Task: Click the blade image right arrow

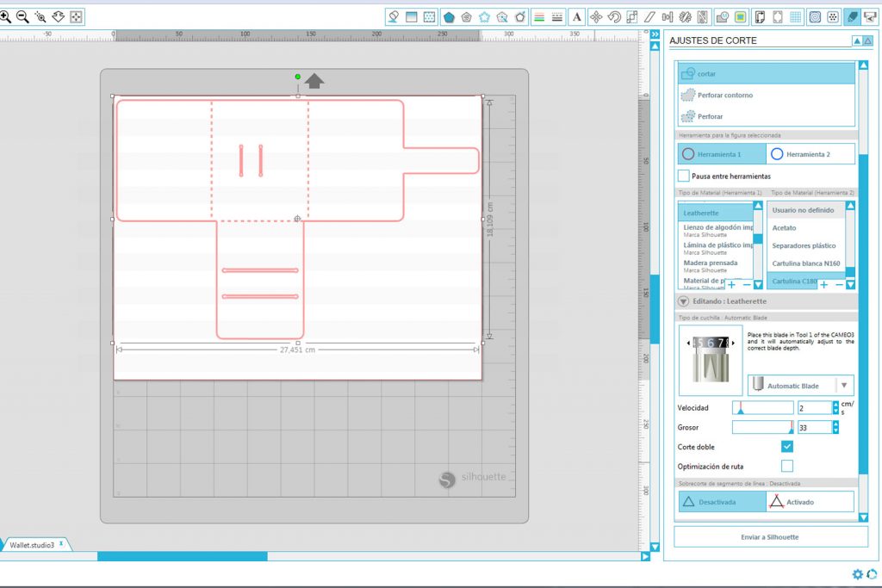Action: pos(733,343)
